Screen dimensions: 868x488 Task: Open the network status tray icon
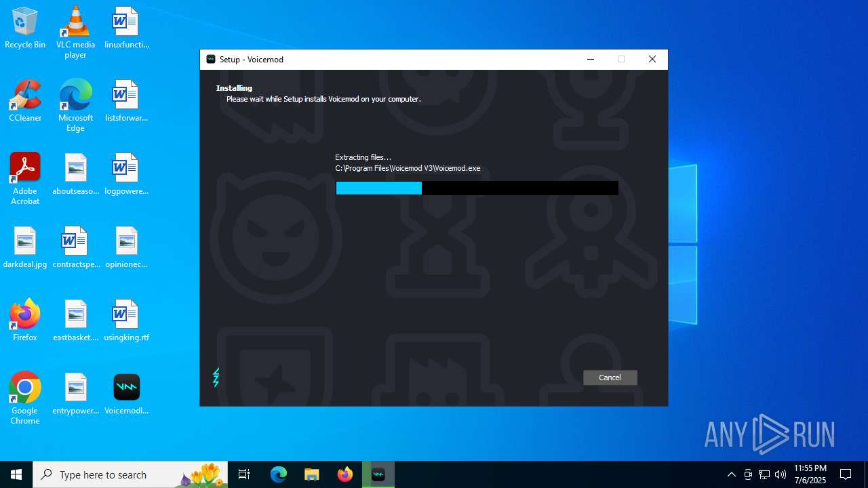tap(764, 474)
